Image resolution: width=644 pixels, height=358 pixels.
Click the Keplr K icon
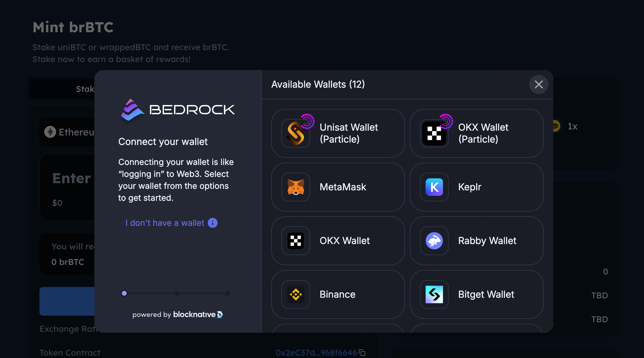coord(434,187)
